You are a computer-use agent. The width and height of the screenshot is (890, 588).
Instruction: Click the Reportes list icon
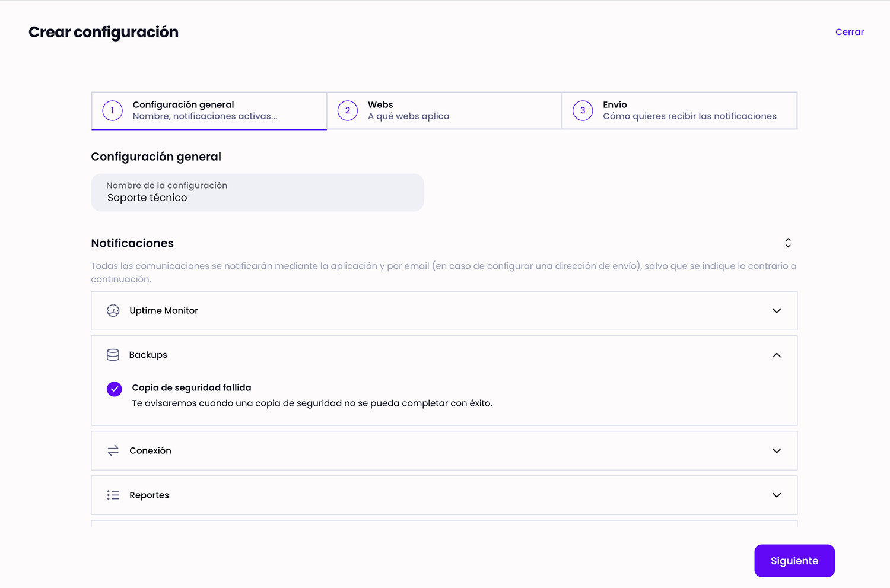pyautogui.click(x=113, y=495)
